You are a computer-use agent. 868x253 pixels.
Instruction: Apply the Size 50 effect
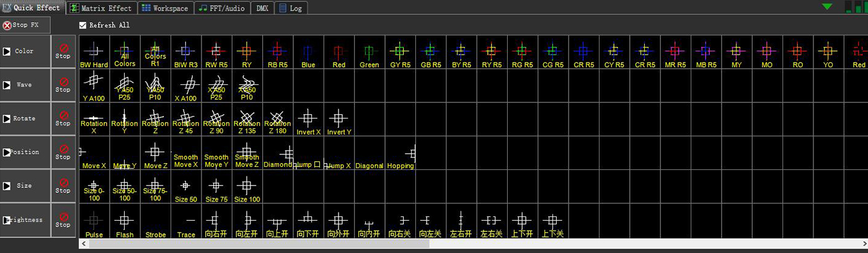[186, 186]
